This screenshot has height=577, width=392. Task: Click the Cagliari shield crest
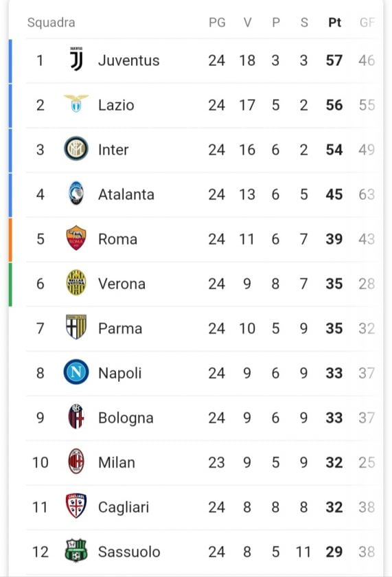(x=76, y=506)
